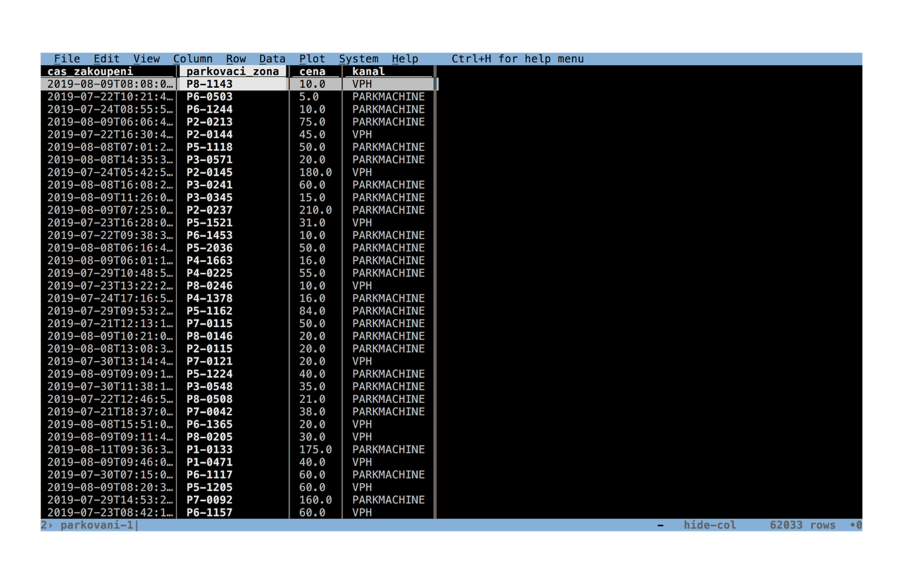
Task: Select cell P1-0133
Action: (210, 450)
